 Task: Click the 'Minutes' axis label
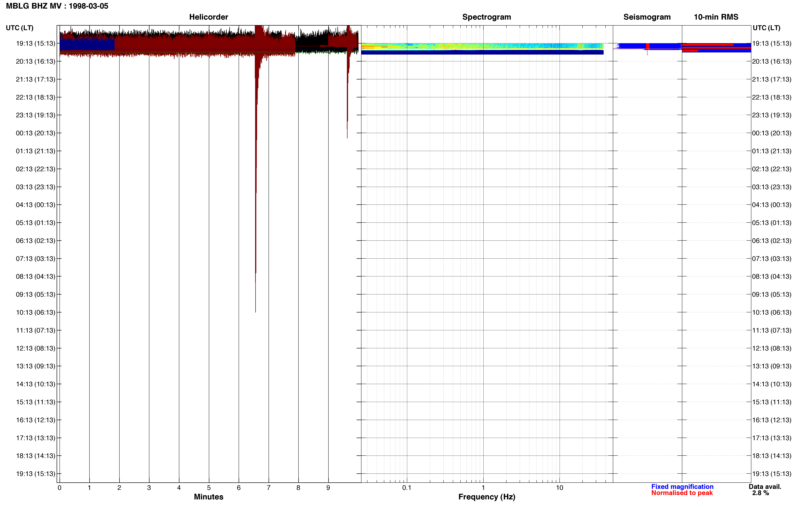point(209,497)
